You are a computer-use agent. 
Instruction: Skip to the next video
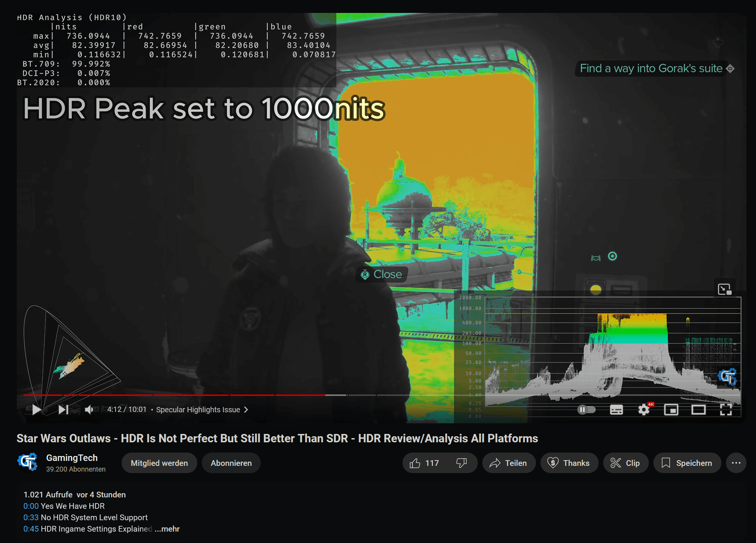(x=63, y=410)
